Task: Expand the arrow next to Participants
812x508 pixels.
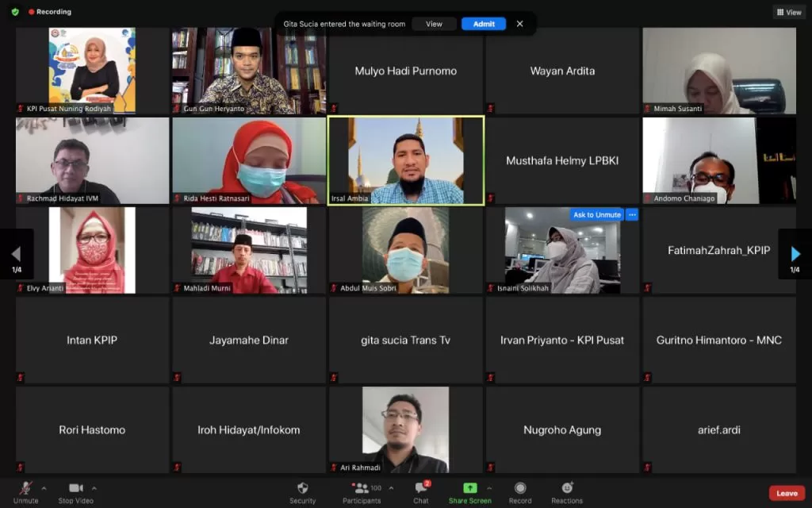Action: (391, 488)
